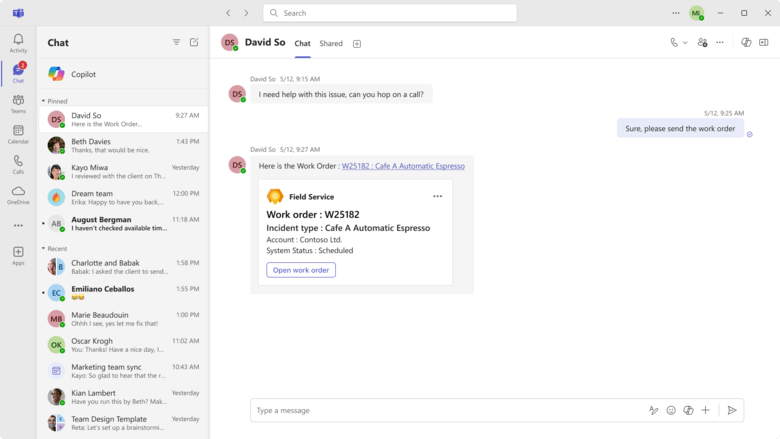Switch to the Shared tab
The width and height of the screenshot is (780, 439).
click(x=331, y=44)
